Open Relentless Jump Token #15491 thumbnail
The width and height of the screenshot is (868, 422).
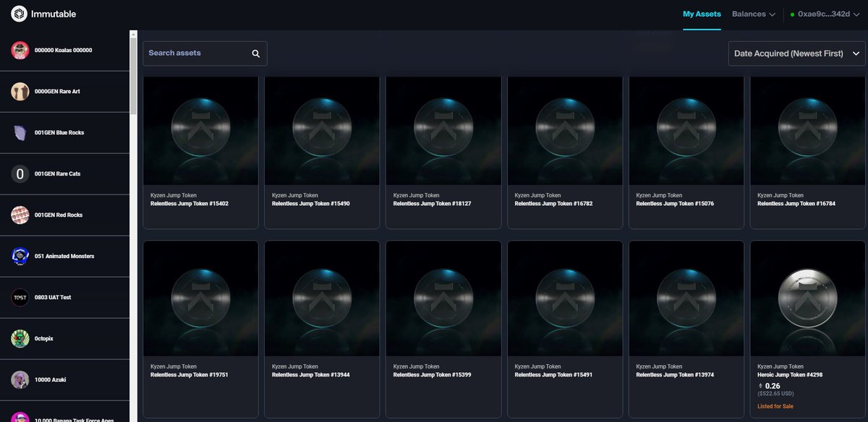[565, 298]
